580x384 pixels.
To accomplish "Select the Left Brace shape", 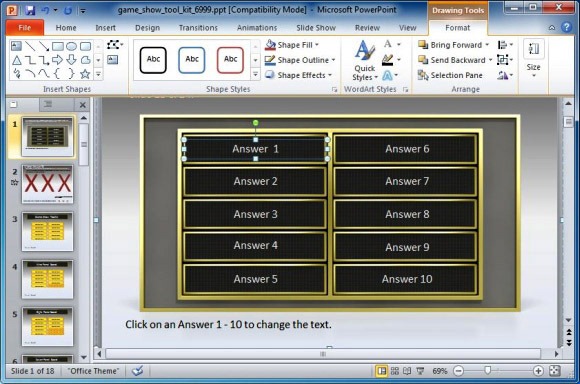I will pos(57,74).
